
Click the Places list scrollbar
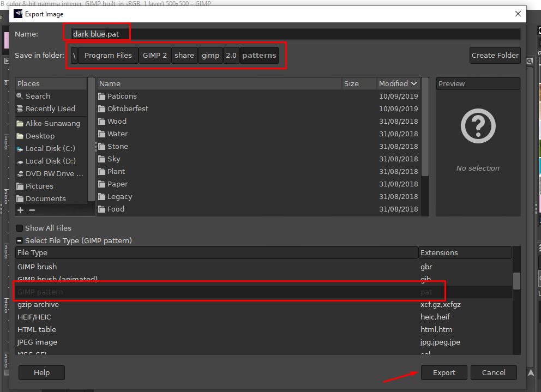pyautogui.click(x=91, y=141)
